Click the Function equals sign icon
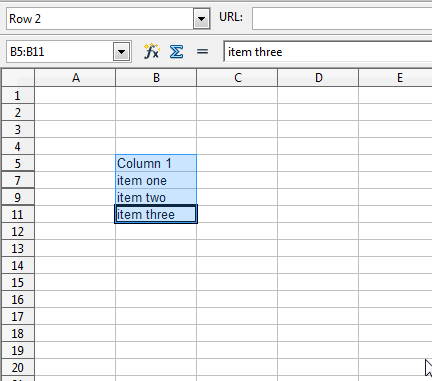432x381 pixels. (x=202, y=51)
